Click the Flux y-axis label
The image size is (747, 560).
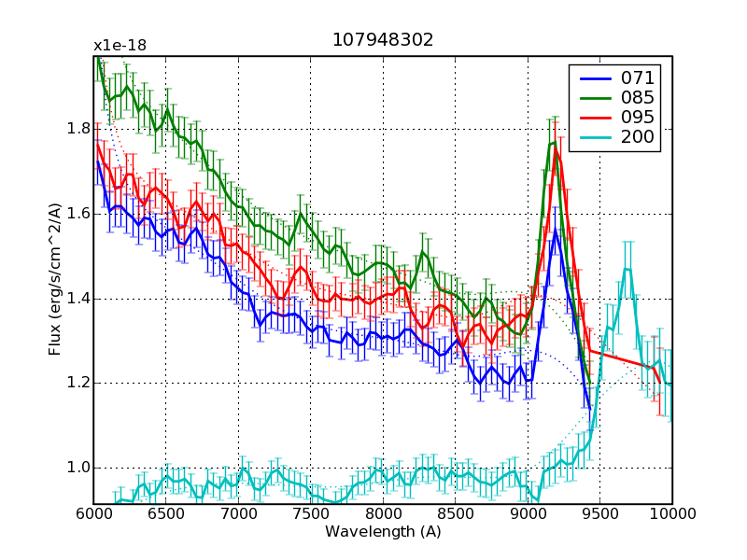point(56,280)
